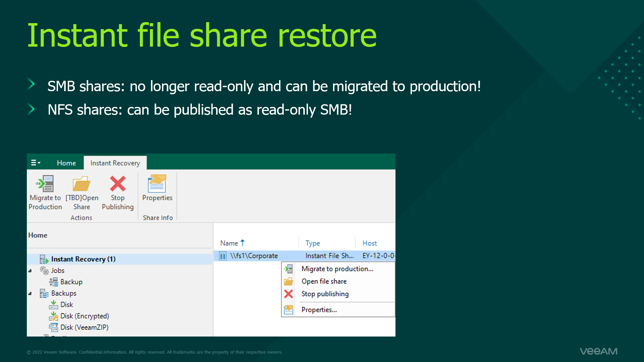The width and height of the screenshot is (644, 362).
Task: Choose Stop publishing in context menu
Action: pyautogui.click(x=325, y=294)
